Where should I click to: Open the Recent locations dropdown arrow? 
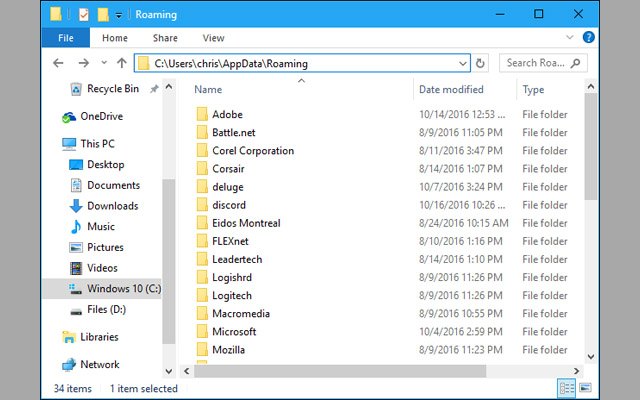point(103,63)
